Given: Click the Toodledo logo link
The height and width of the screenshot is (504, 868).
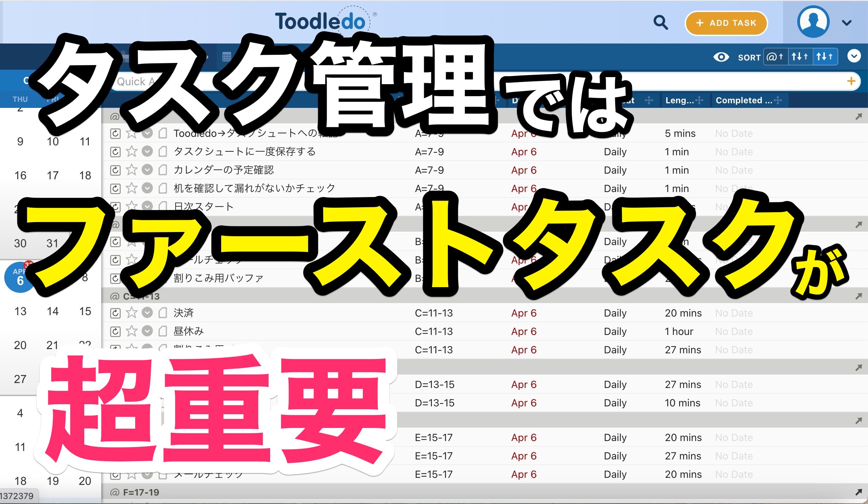Looking at the screenshot, I should (x=320, y=21).
